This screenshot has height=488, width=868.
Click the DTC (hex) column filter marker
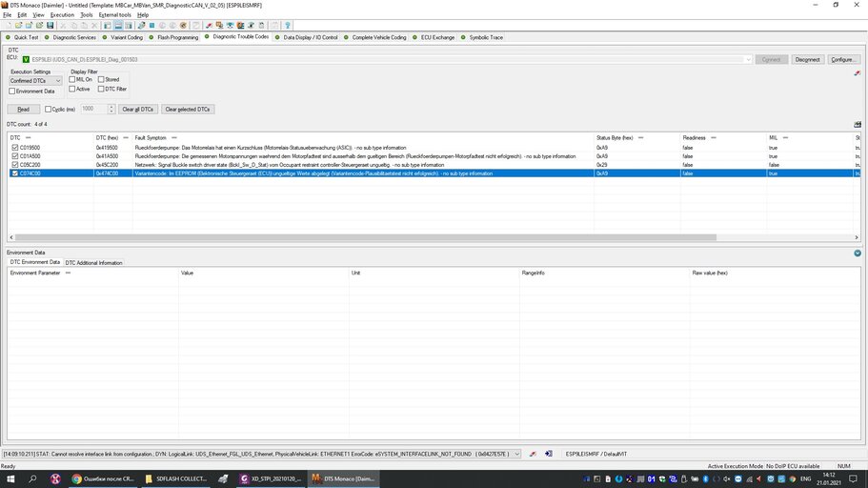(x=126, y=138)
